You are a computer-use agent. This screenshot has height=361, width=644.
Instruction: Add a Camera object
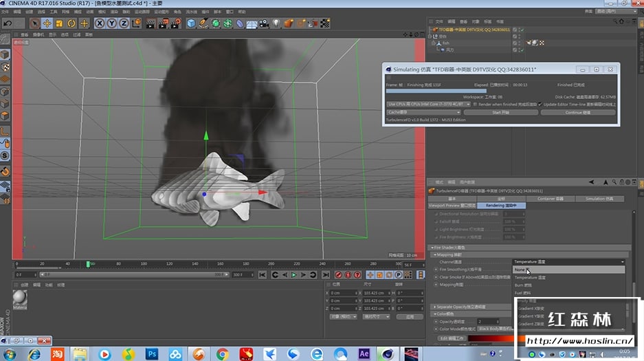pyautogui.click(x=264, y=23)
